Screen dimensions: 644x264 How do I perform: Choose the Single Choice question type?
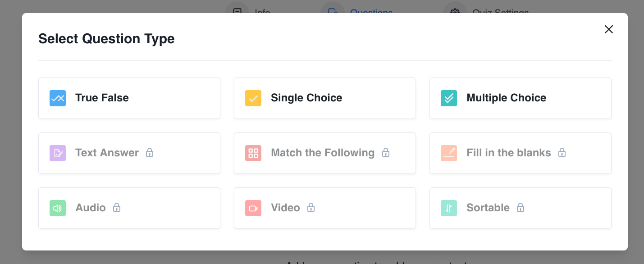pyautogui.click(x=325, y=98)
